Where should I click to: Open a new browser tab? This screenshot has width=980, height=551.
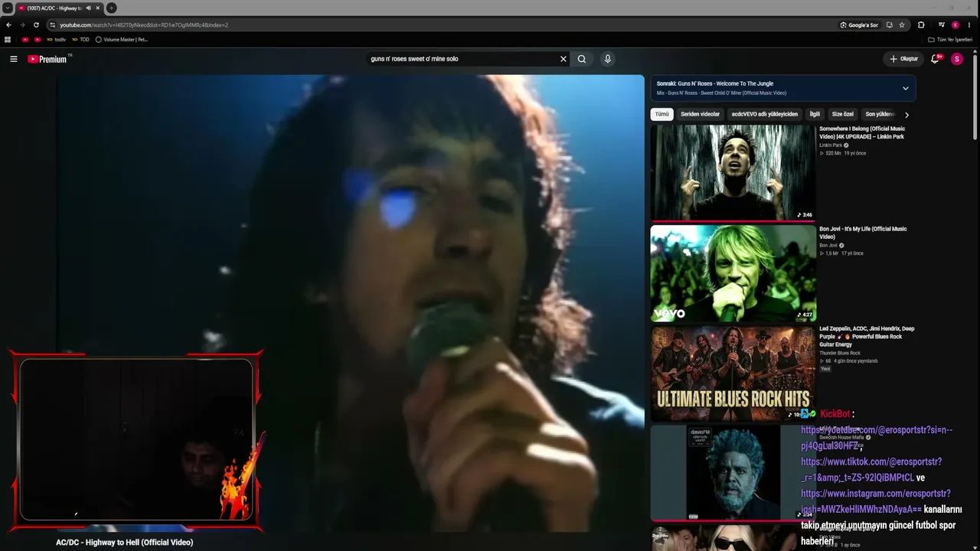pyautogui.click(x=111, y=8)
